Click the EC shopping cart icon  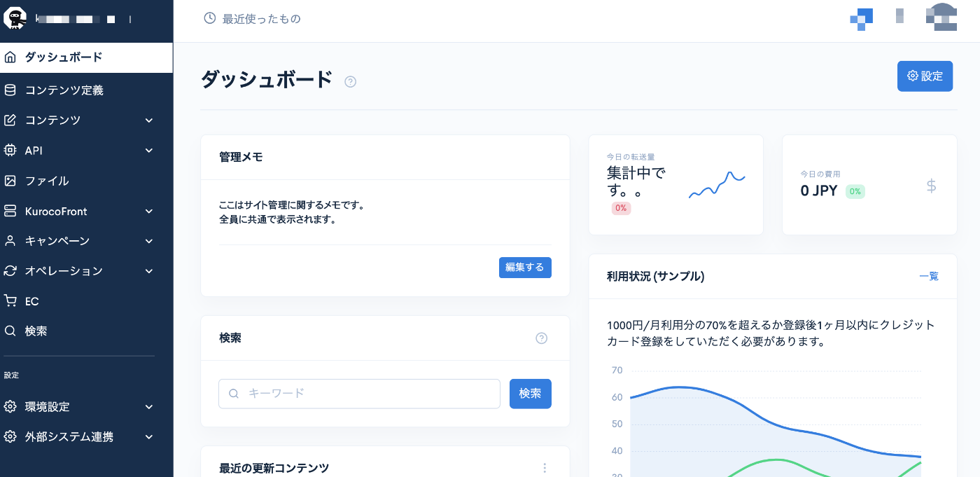click(10, 301)
